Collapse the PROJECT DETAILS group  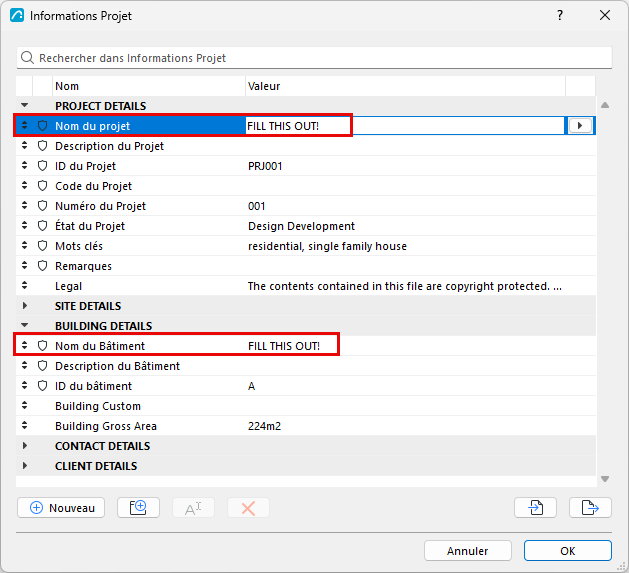tap(24, 106)
